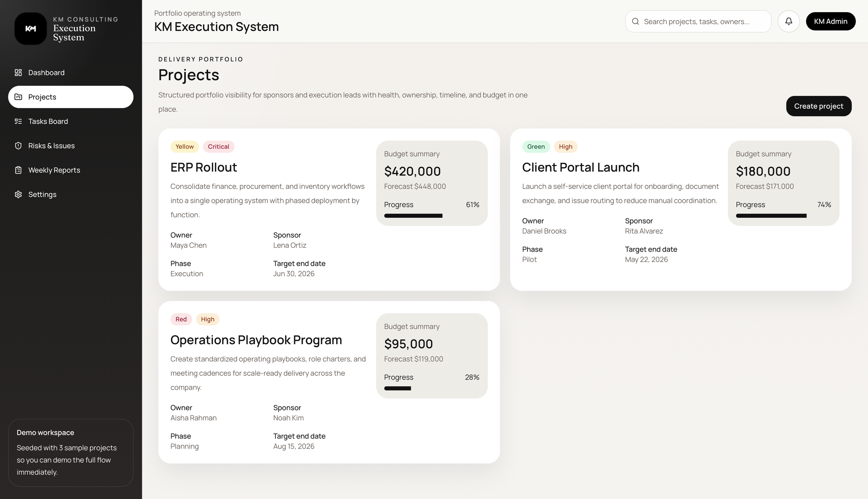868x499 pixels.
Task: Open Tasks Board using its checklist icon
Action: (18, 121)
